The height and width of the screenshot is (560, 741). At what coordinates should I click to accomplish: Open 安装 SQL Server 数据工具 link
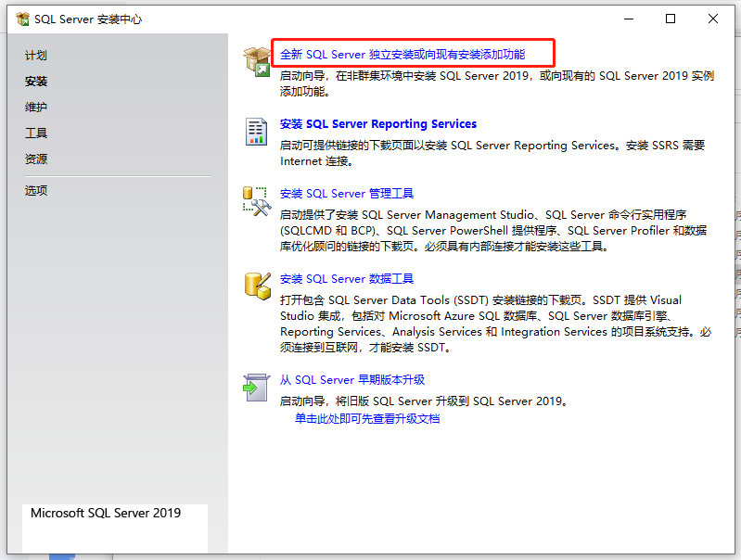coord(347,279)
